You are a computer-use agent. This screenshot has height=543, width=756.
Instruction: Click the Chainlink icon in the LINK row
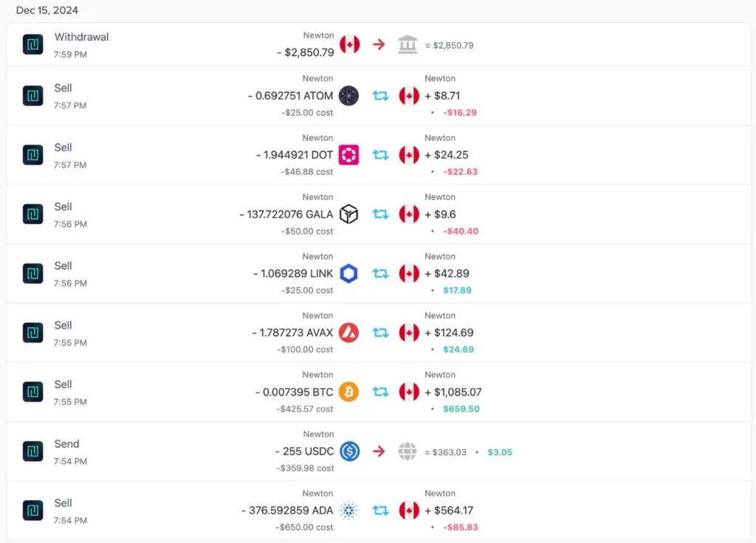coord(349,273)
